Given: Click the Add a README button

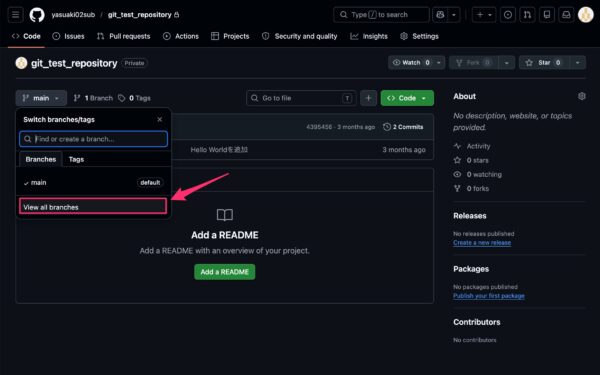Looking at the screenshot, I should coord(225,272).
